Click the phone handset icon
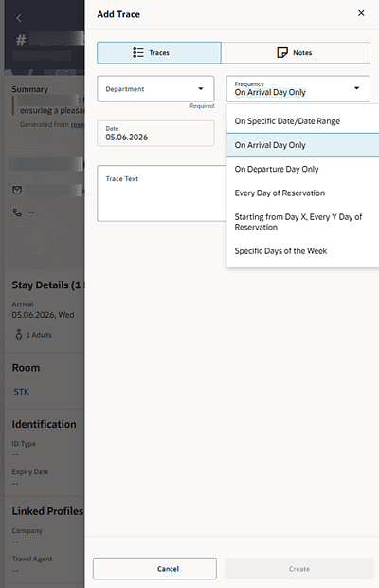The image size is (379, 588). [x=17, y=212]
